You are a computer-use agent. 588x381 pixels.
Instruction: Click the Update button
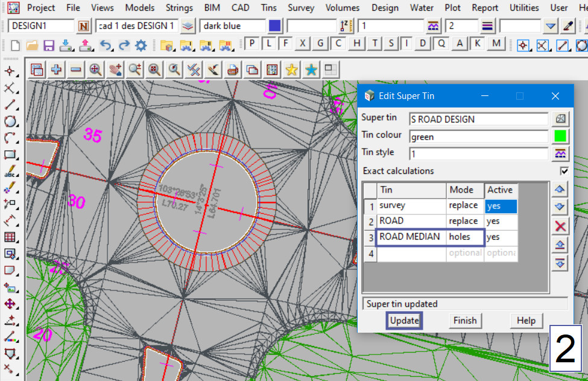(x=404, y=321)
